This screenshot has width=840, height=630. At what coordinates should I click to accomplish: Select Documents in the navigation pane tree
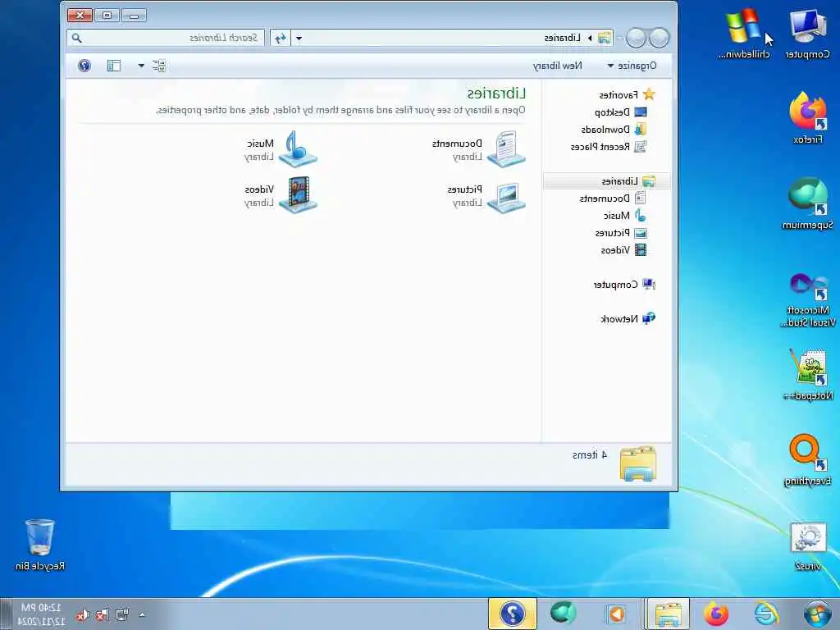click(612, 199)
